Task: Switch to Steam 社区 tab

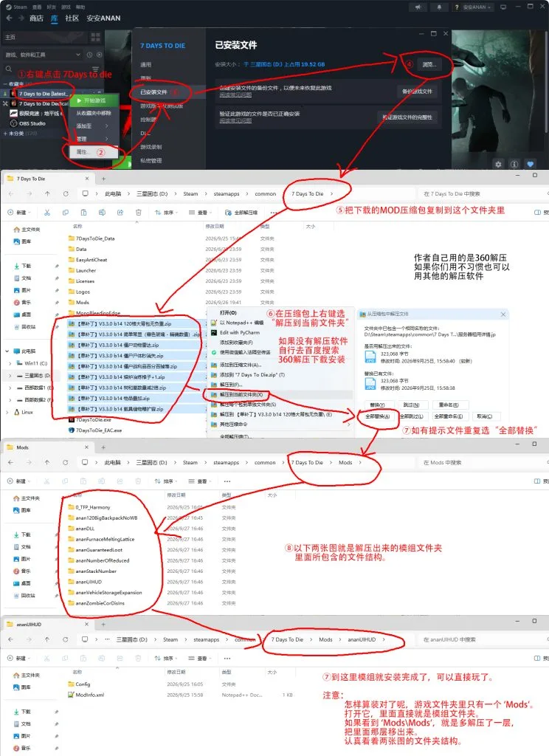Action: (x=72, y=18)
